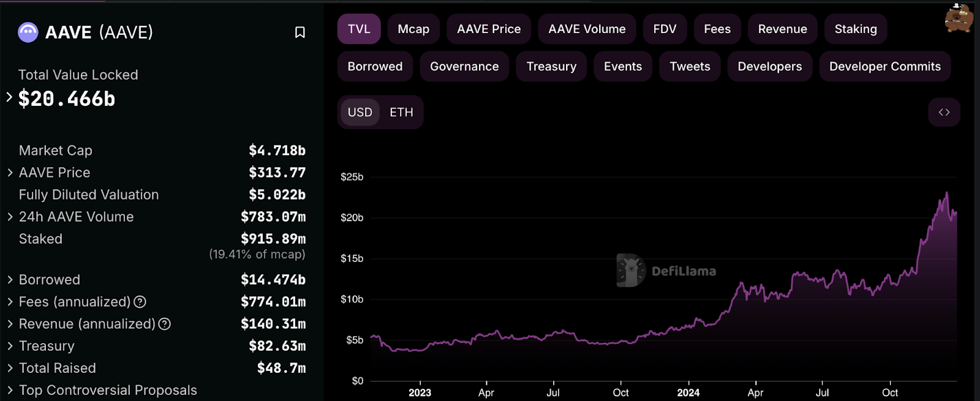Image resolution: width=980 pixels, height=401 pixels.
Task: Click the $14.474b borrowed value
Action: [273, 280]
